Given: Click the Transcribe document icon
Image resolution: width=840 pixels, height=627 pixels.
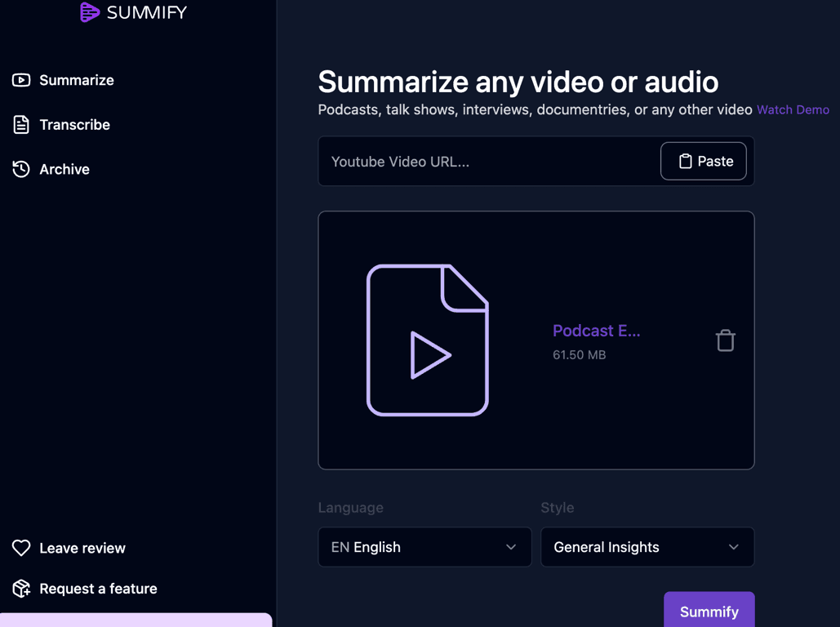Looking at the screenshot, I should pos(21,124).
